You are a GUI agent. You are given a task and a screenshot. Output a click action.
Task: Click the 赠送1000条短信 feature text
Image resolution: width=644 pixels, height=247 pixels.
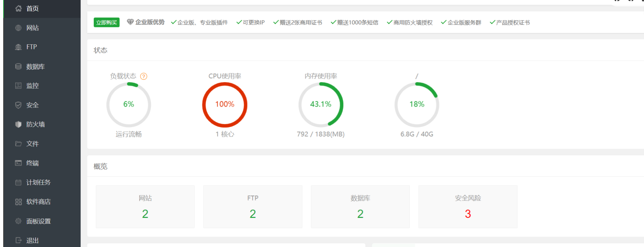click(358, 22)
